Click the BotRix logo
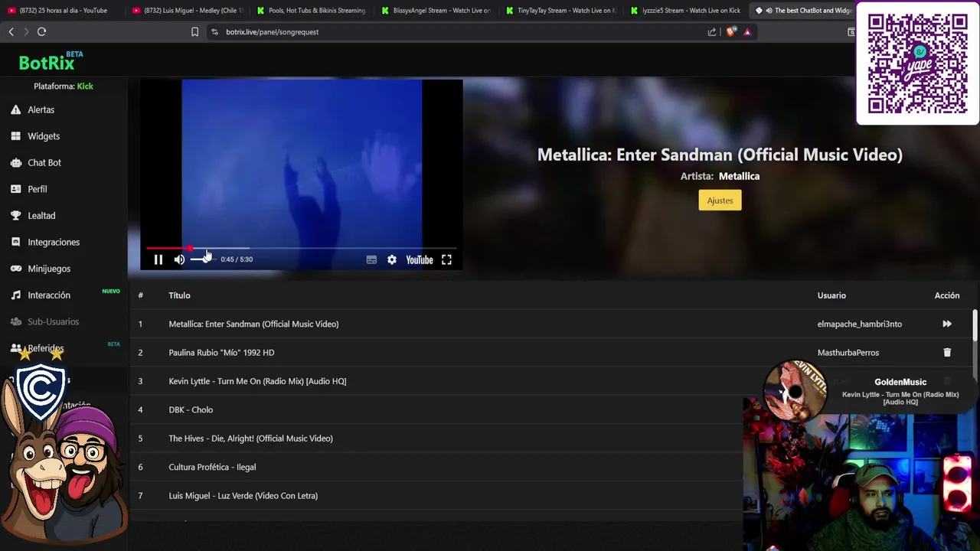The height and width of the screenshot is (551, 980). tap(51, 62)
